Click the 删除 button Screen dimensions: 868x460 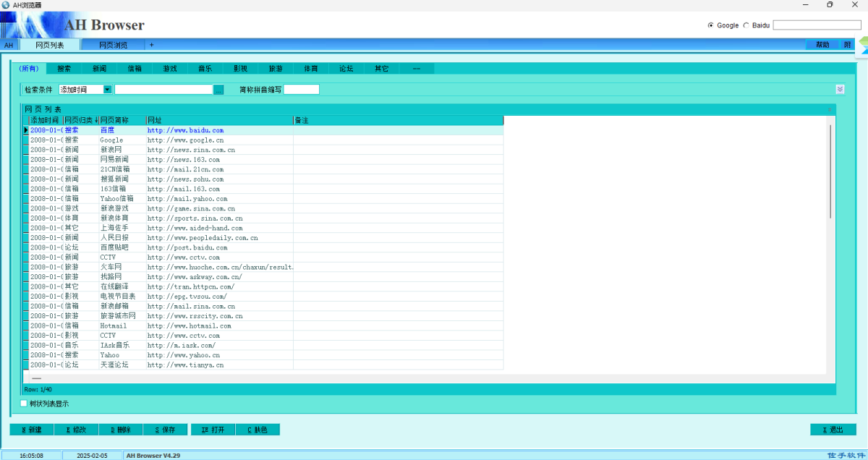pyautogui.click(x=121, y=430)
